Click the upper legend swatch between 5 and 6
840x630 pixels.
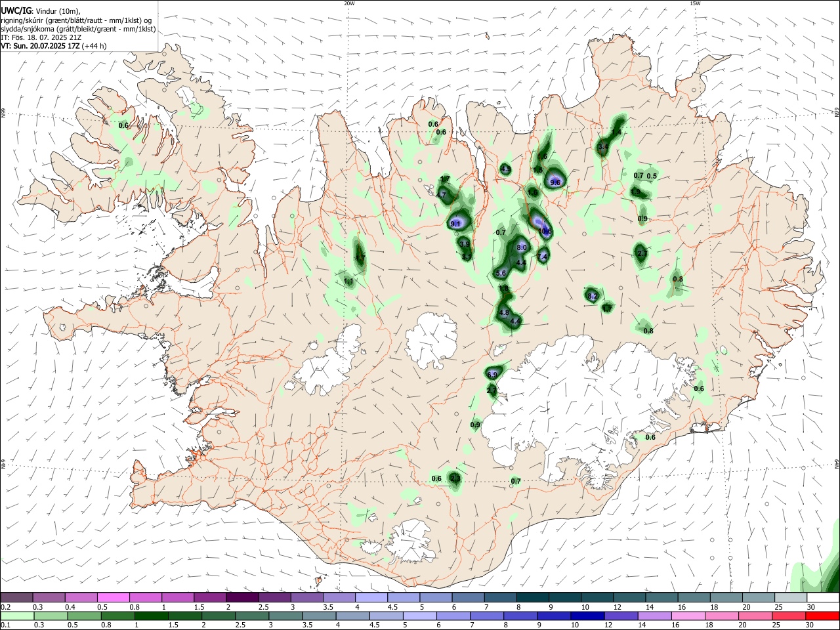[436, 597]
